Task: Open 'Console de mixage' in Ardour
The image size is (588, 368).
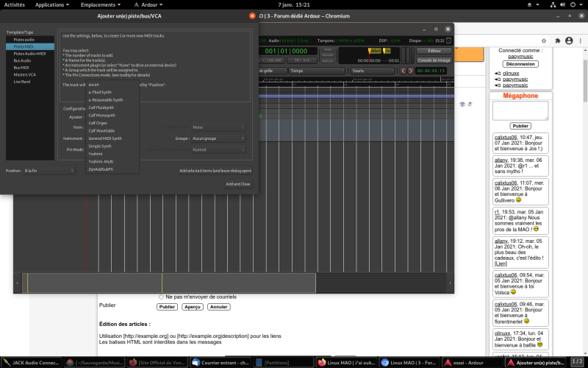Action: click(434, 60)
